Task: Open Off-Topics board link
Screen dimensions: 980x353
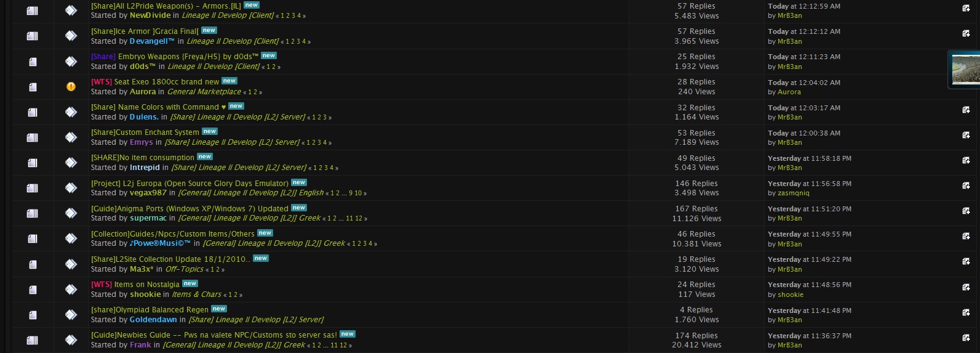Action: pos(184,269)
